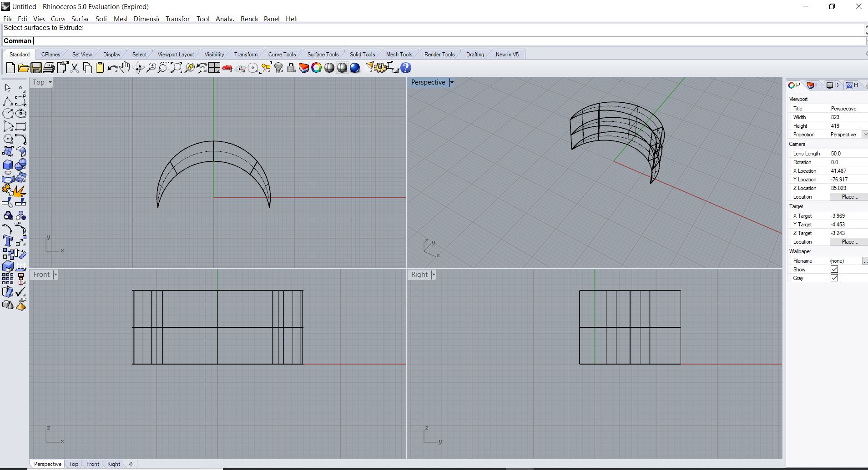Switch to the Surface Tools tab
The image size is (868, 470).
[x=323, y=54]
